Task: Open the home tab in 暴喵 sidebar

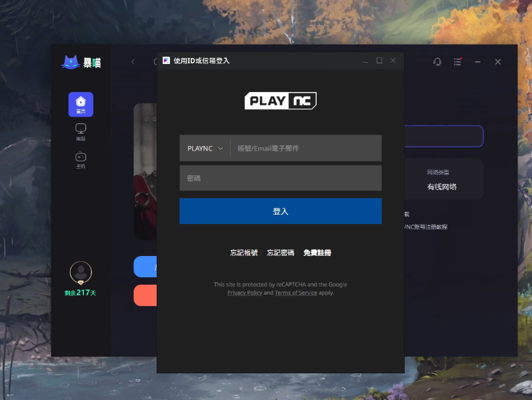Action: [x=81, y=105]
